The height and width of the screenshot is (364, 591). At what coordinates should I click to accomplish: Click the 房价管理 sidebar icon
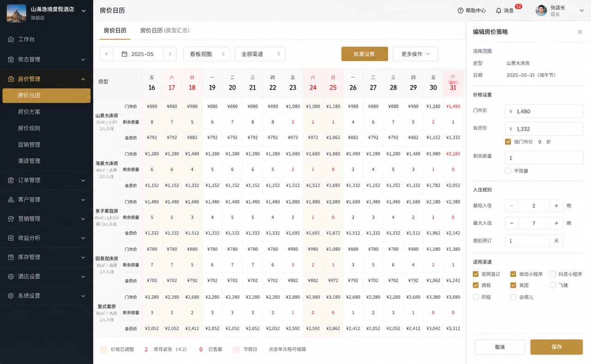[x=11, y=79]
